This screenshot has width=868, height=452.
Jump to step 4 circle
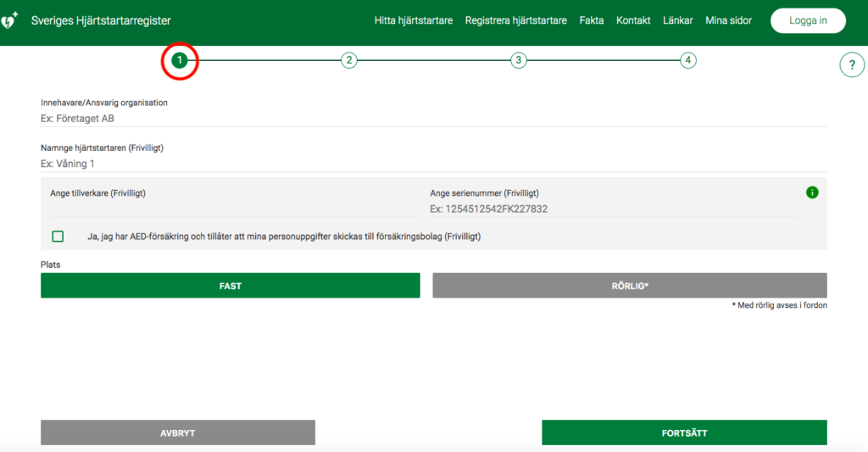688,60
